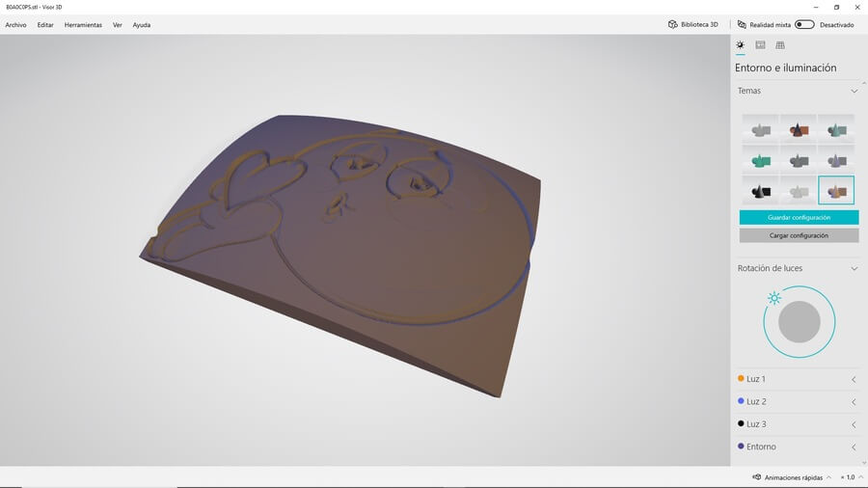Viewport: 868px width, 488px height.
Task: Collapse the Rotación de luces section
Action: (x=854, y=268)
